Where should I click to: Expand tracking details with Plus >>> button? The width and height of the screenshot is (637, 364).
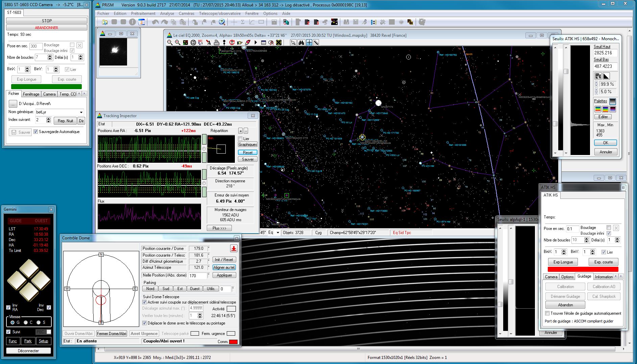(x=219, y=228)
